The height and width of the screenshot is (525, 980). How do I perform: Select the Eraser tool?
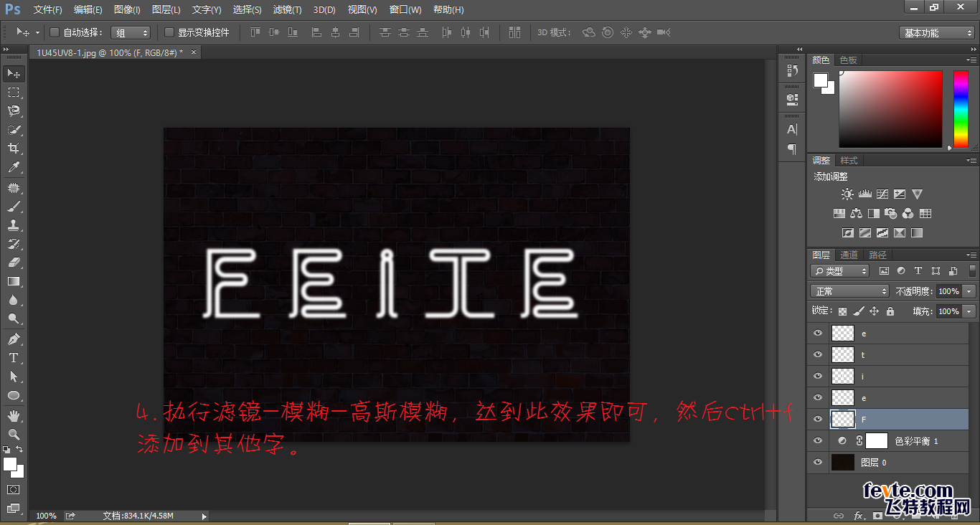pyautogui.click(x=14, y=262)
